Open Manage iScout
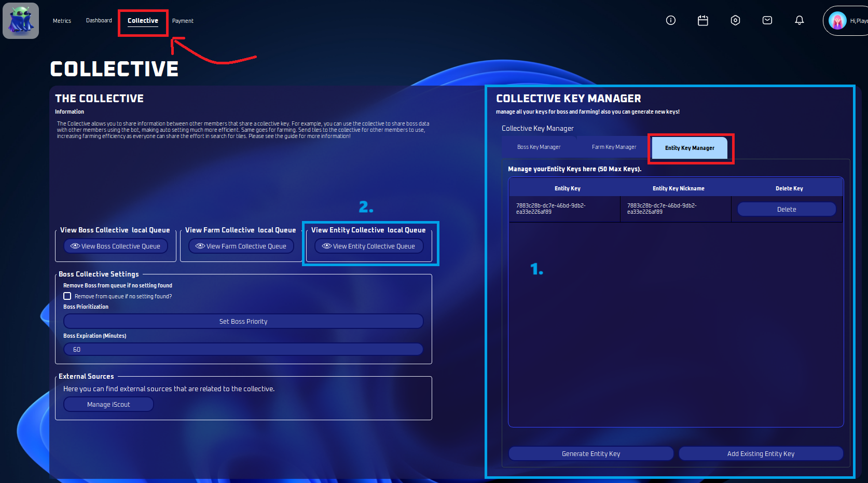 coord(108,404)
